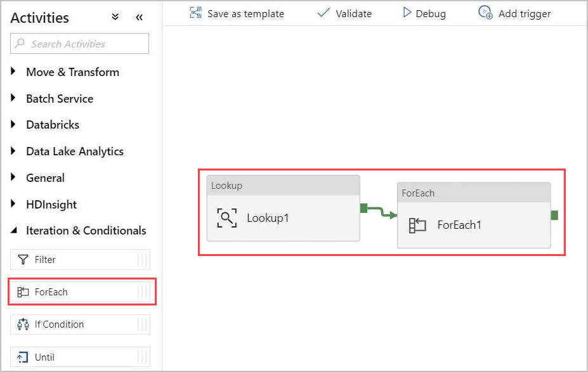
Task: Click the Search Activities input field
Action: [79, 44]
